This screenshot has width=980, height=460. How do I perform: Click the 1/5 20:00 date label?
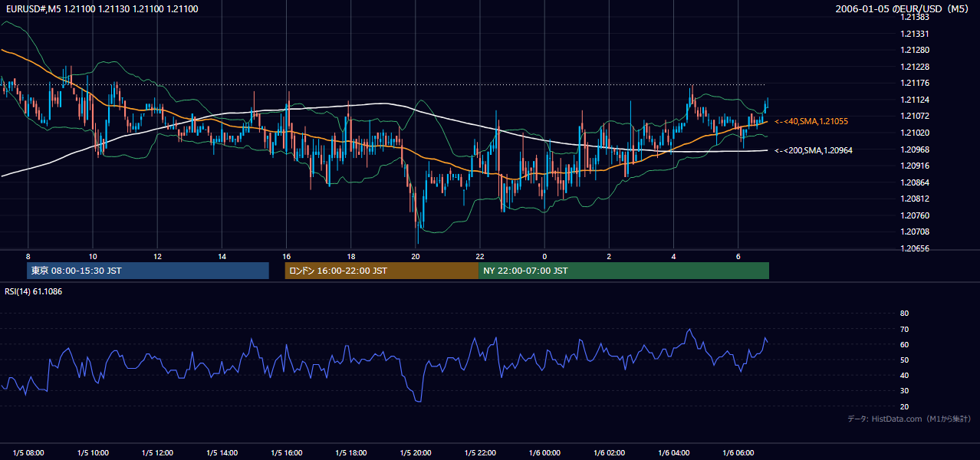(415, 452)
